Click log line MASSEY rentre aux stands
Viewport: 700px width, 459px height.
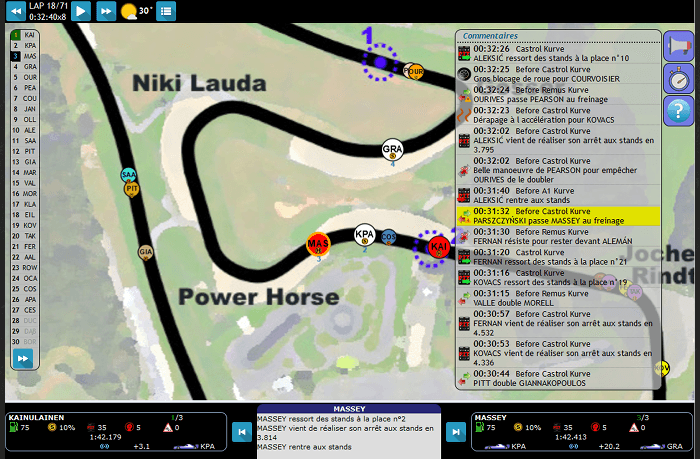[304, 447]
